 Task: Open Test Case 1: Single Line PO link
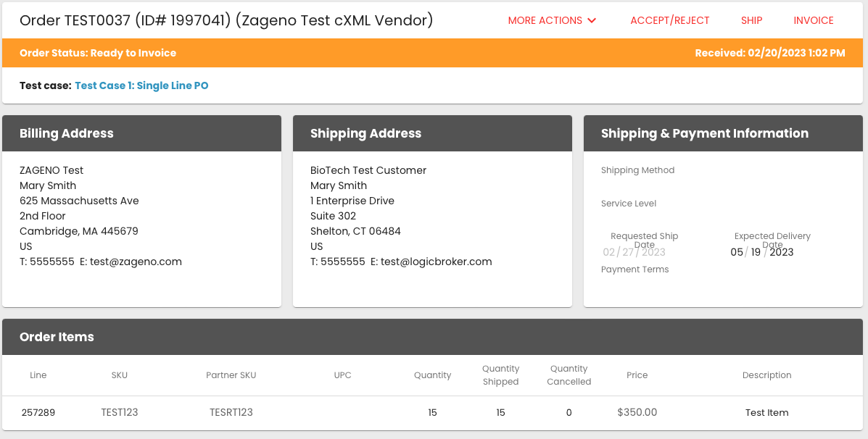click(x=141, y=85)
